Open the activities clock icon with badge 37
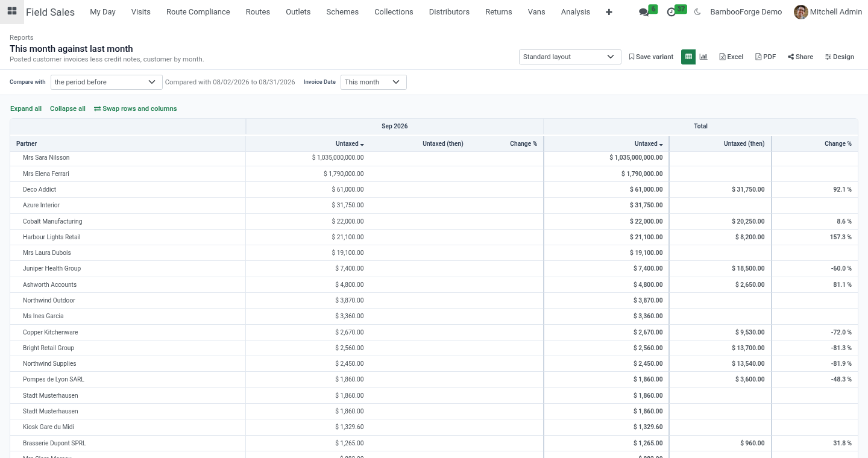The height and width of the screenshot is (458, 868). [676, 11]
